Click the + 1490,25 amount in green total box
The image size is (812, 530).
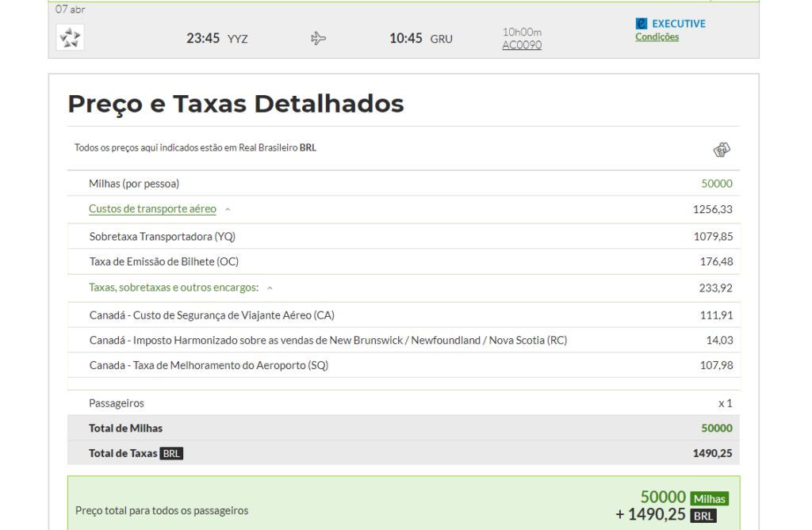pos(650,514)
